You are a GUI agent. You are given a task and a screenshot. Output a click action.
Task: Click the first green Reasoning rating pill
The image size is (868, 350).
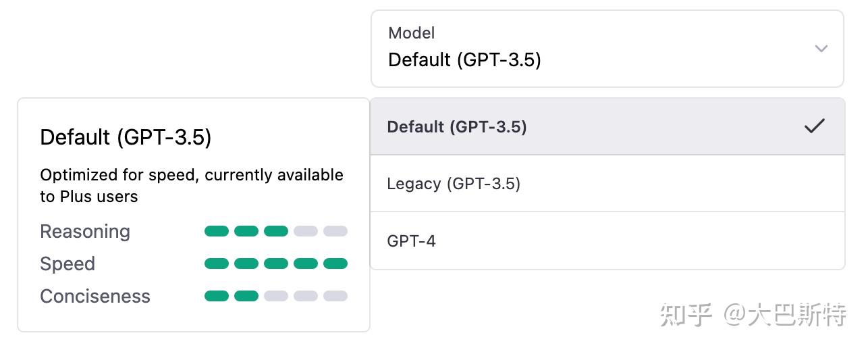click(217, 232)
